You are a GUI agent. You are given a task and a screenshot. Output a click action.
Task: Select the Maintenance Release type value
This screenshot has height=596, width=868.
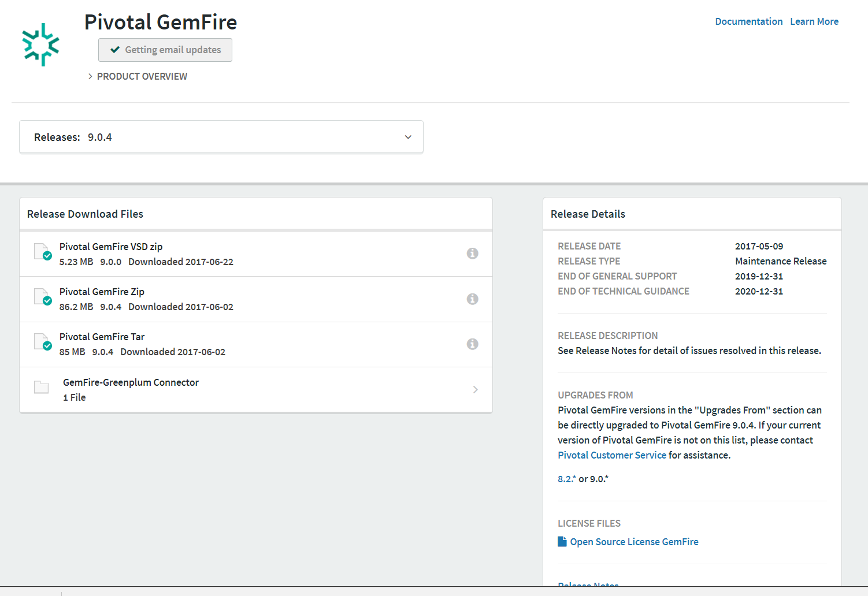pos(781,261)
